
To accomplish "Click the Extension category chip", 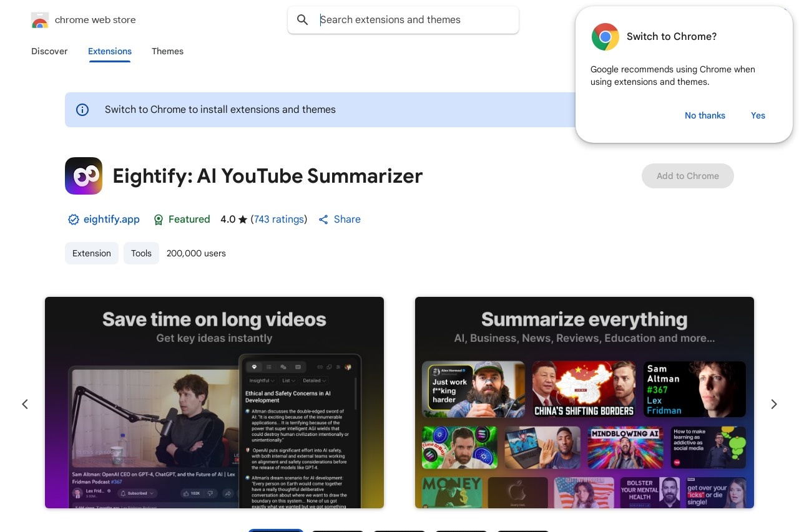I will [92, 253].
